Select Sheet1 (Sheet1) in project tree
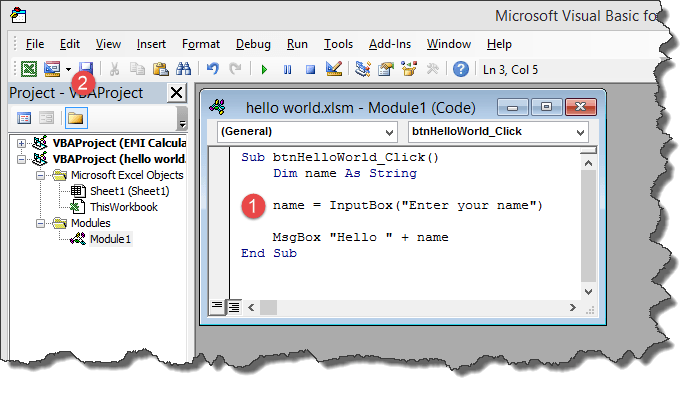Screen dimensions: 694x394 (x=130, y=191)
